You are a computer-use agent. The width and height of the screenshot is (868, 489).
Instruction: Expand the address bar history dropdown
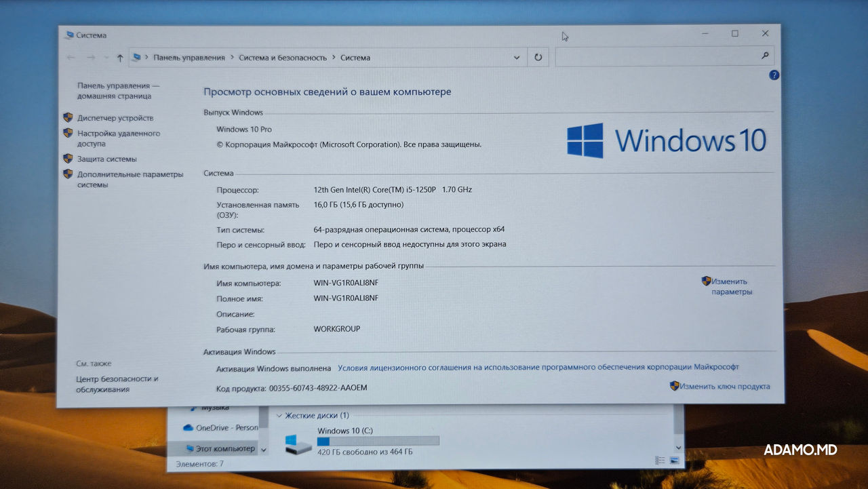click(517, 58)
